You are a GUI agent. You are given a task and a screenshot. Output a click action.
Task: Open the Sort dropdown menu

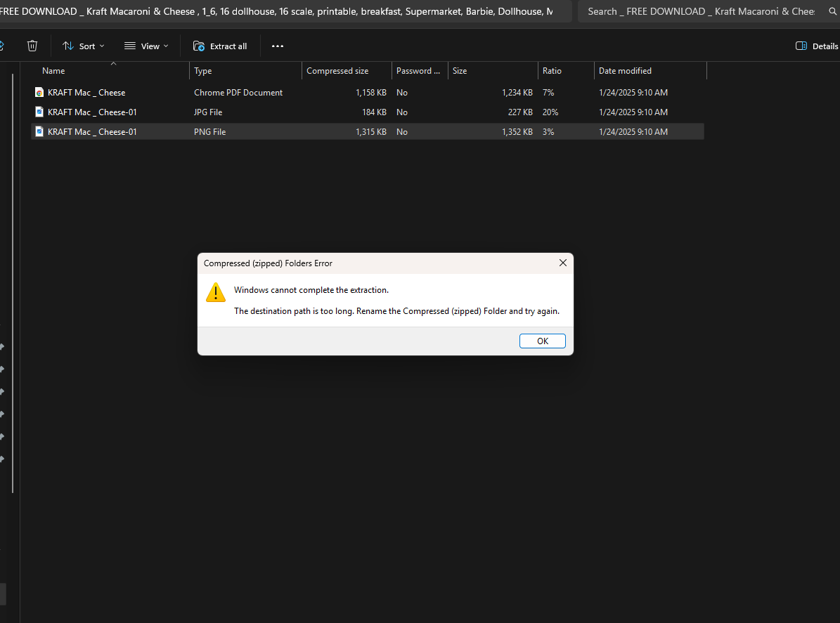(83, 46)
